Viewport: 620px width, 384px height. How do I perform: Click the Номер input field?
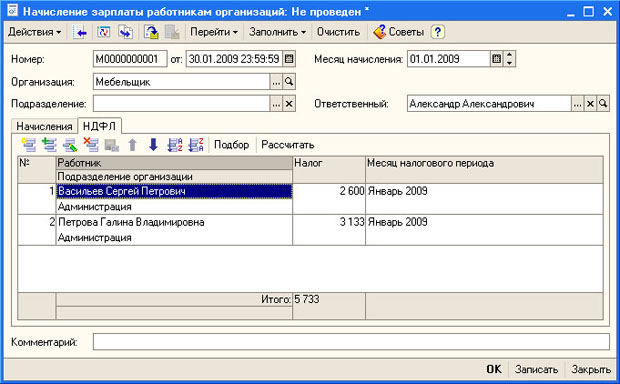130,59
